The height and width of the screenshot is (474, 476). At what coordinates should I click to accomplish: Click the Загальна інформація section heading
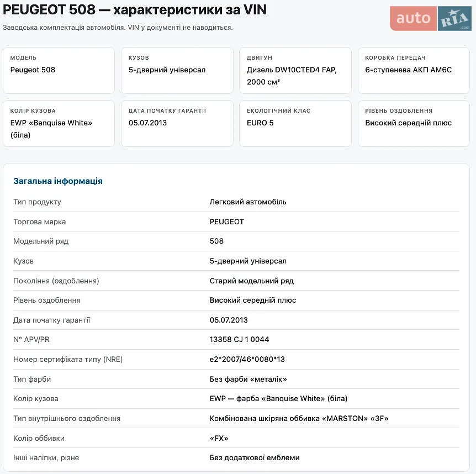point(58,181)
